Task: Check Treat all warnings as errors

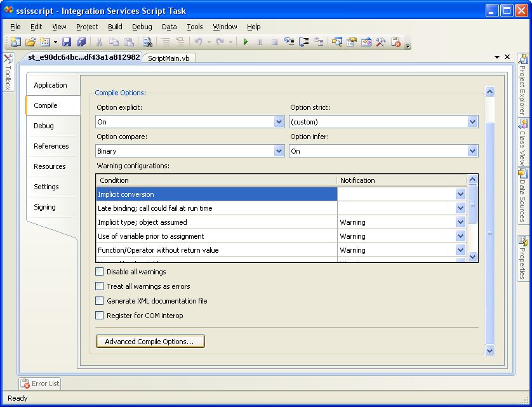Action: coord(99,286)
